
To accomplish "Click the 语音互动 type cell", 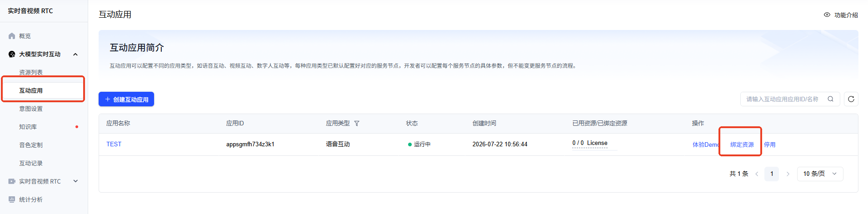I will point(338,144).
